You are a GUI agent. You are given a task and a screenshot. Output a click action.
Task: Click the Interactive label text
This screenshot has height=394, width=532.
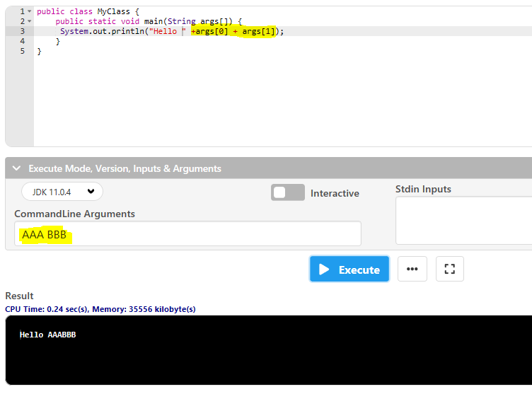click(x=335, y=193)
